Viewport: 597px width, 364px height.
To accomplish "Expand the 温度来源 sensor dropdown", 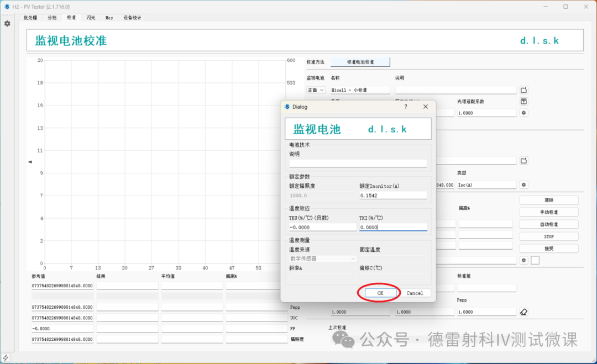I will (x=323, y=258).
